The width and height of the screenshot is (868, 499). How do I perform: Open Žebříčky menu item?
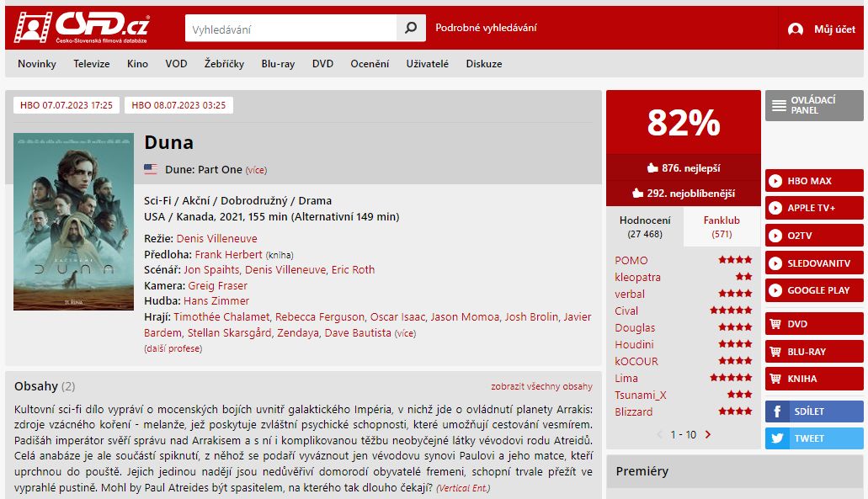pyautogui.click(x=224, y=64)
